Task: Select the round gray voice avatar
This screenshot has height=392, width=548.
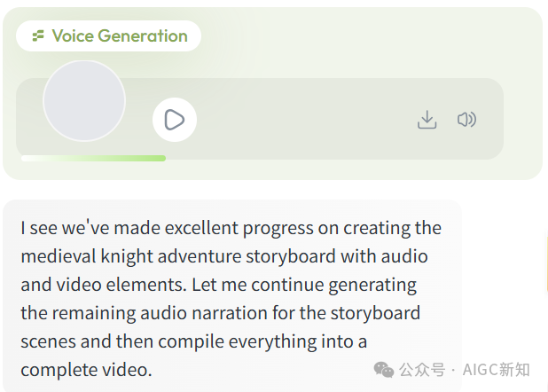Action: pos(84,101)
